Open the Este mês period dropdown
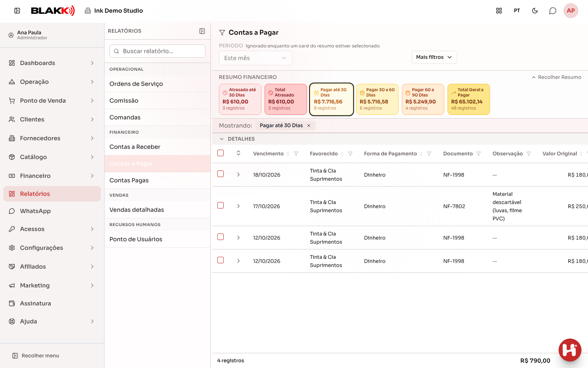The height and width of the screenshot is (368, 588). pos(256,58)
